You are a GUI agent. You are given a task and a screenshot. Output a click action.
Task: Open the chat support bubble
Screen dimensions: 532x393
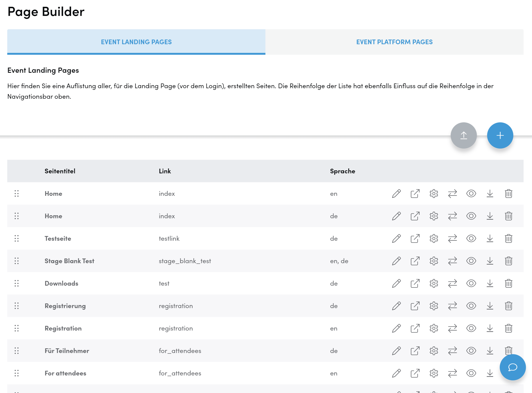[x=513, y=367]
